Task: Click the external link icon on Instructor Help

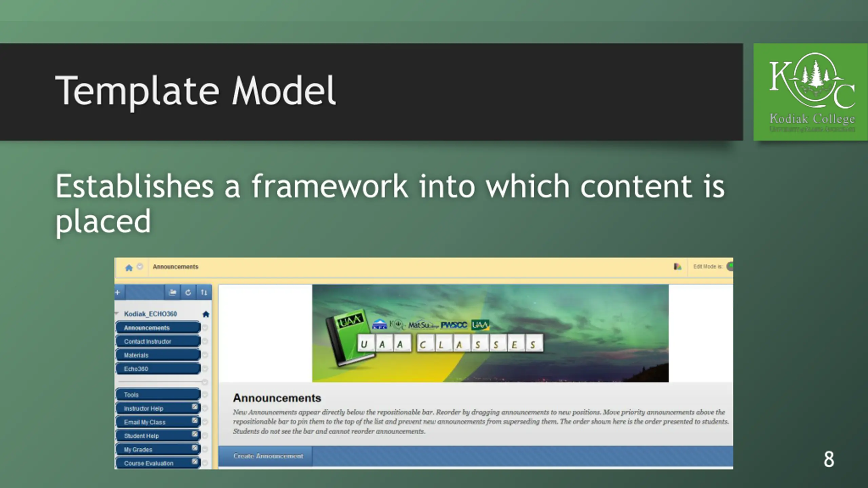Action: tap(195, 407)
